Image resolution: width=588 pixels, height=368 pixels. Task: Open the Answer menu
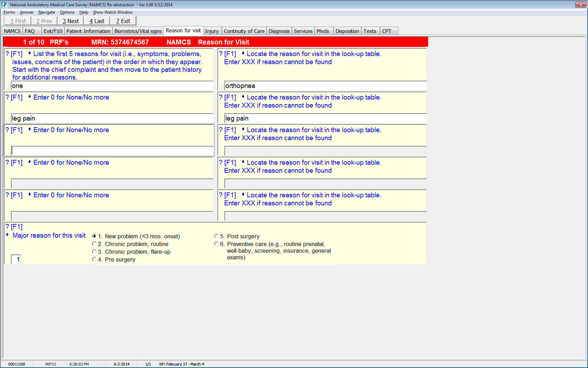coord(27,12)
